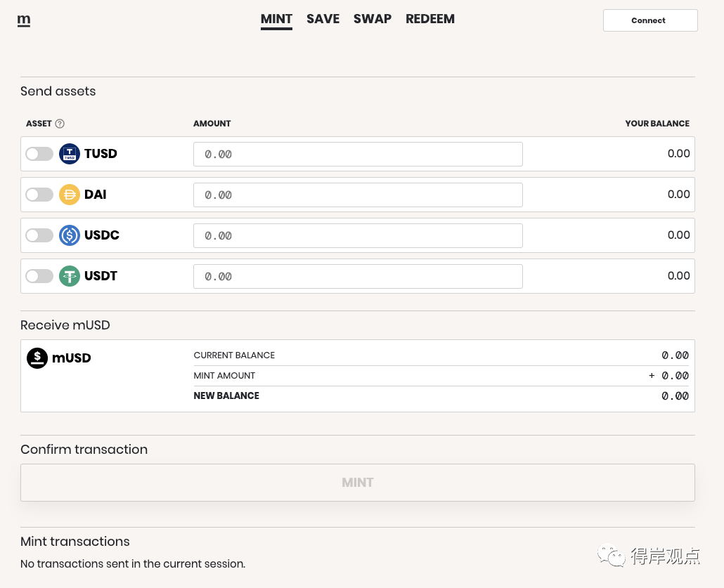Switch to the MINT tab
This screenshot has height=588, width=724.
276,19
